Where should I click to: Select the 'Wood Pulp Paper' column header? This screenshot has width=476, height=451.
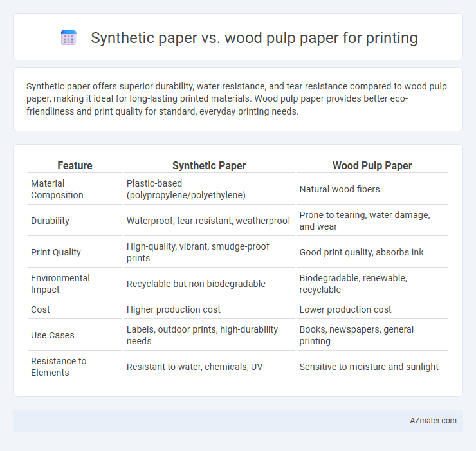tap(372, 165)
